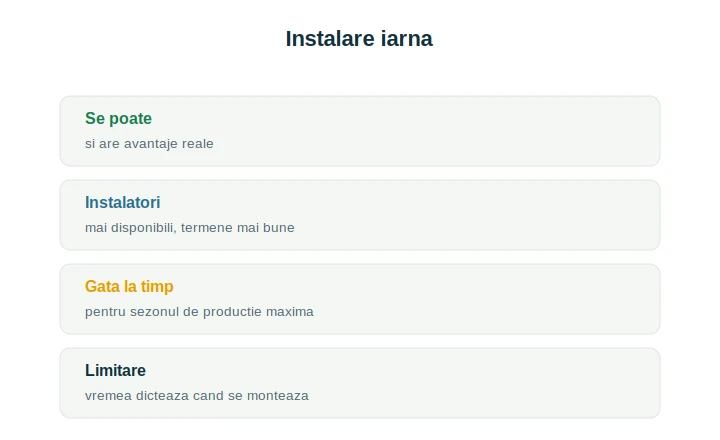The height and width of the screenshot is (440, 720).
Task: Select the 'Se poate' card title
Action: pyautogui.click(x=118, y=118)
